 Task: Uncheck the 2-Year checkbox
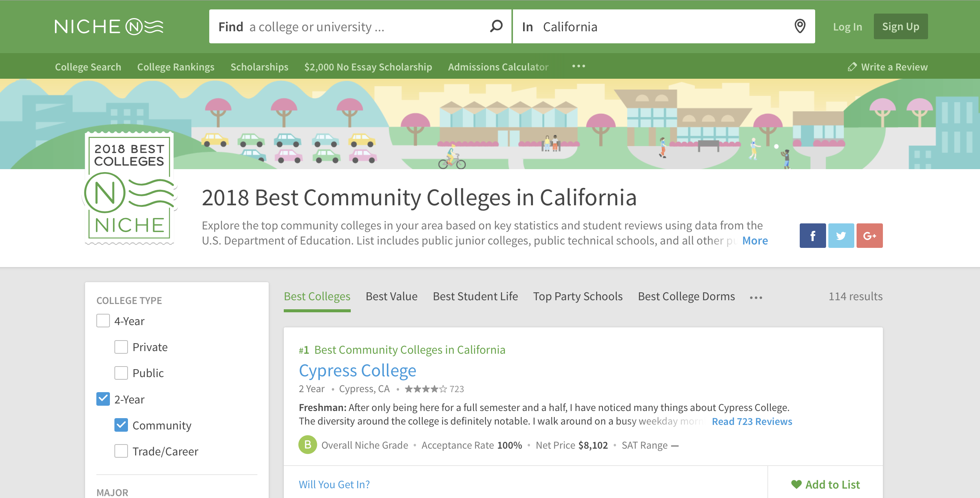(x=103, y=399)
